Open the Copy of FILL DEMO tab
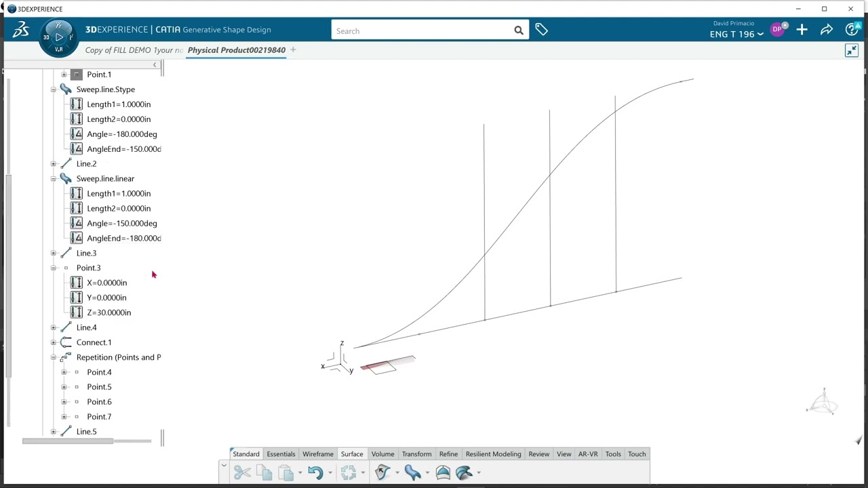The image size is (868, 488). pos(134,50)
